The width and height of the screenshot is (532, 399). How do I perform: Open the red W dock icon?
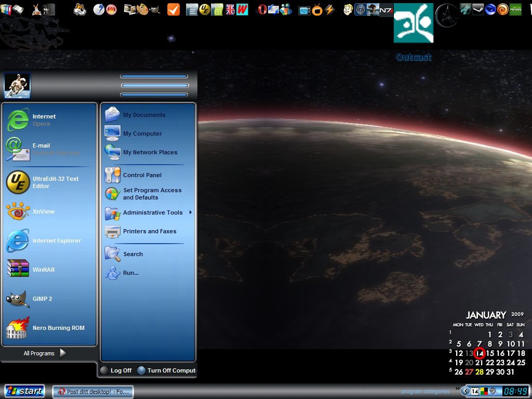[x=242, y=9]
